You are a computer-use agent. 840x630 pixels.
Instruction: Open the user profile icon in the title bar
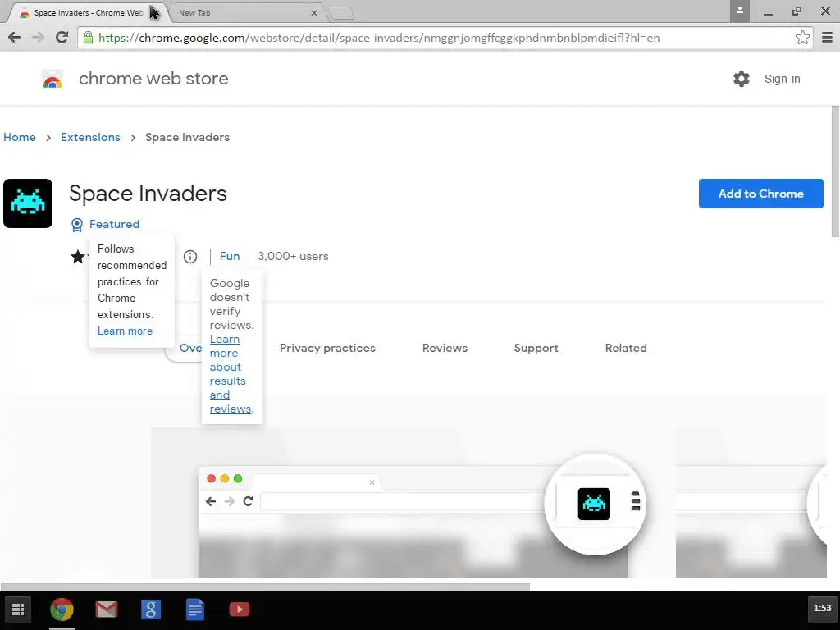(x=739, y=11)
